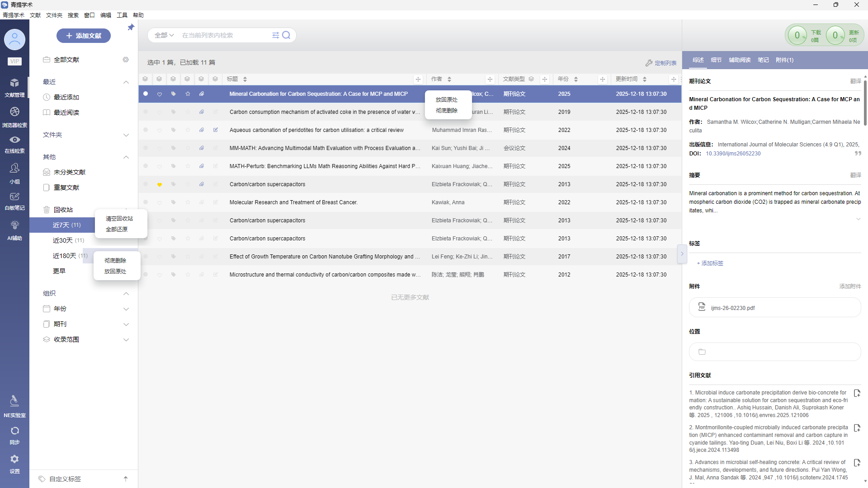Toggle the yellow heart on Carbon/carbon supercapacitors
Image resolution: width=868 pixels, height=488 pixels.
[160, 184]
